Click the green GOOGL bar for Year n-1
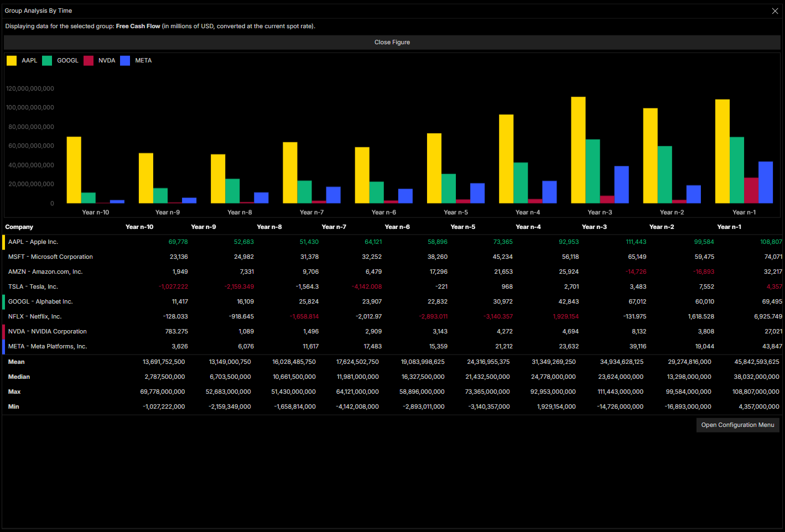This screenshot has height=532, width=785. click(736, 170)
